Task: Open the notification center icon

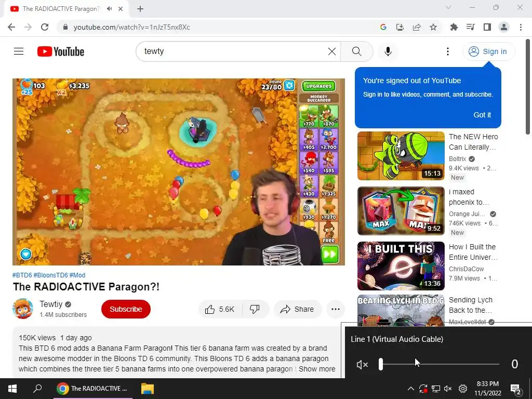Action: 515,389
